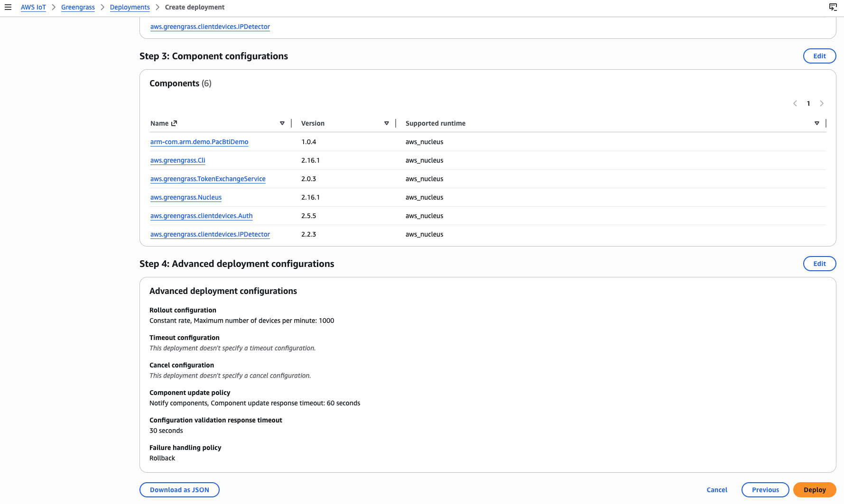Select version 2.2.3 cell
This screenshot has width=844, height=504.
click(308, 234)
